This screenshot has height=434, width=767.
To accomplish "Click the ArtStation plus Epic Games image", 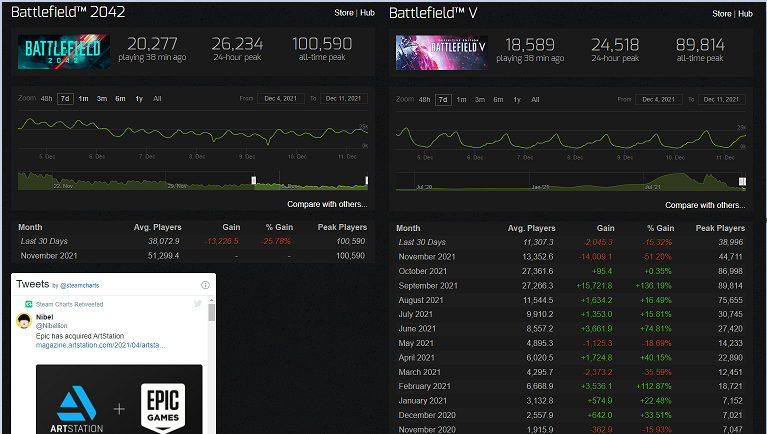I will (x=119, y=399).
